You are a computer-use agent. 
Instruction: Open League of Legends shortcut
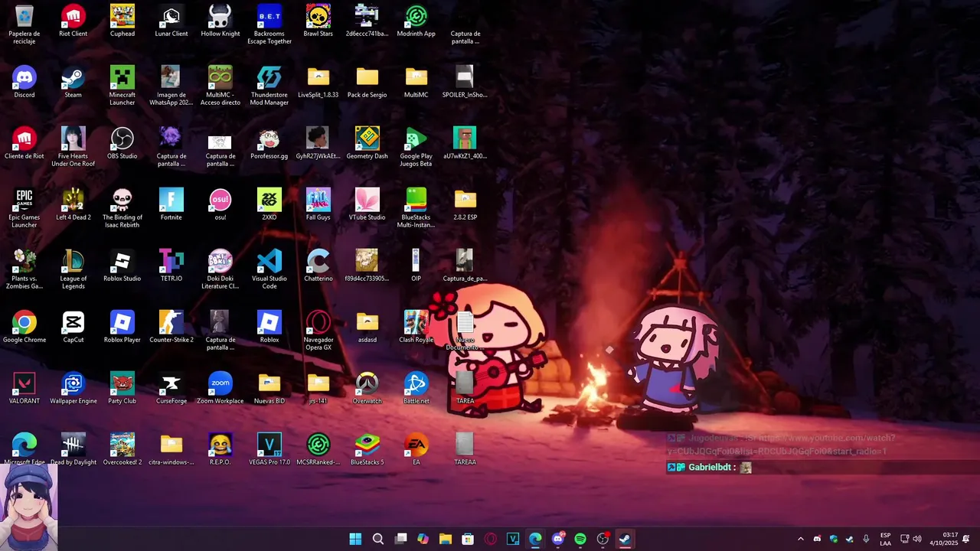(73, 269)
